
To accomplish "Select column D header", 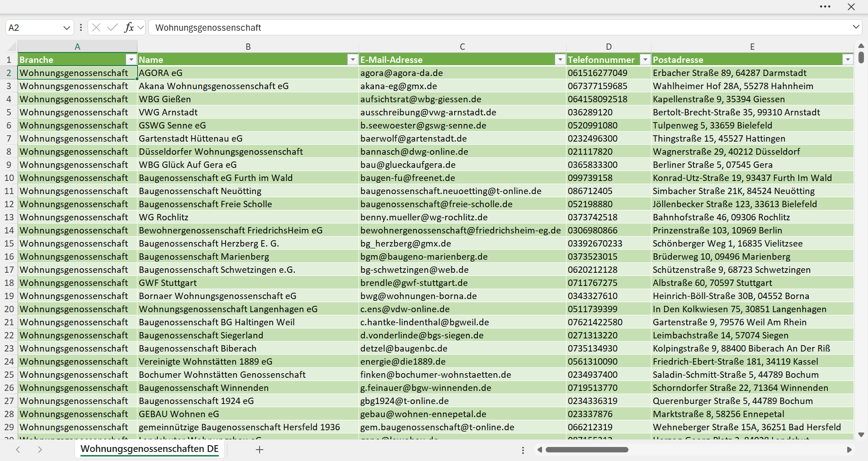I will [609, 47].
